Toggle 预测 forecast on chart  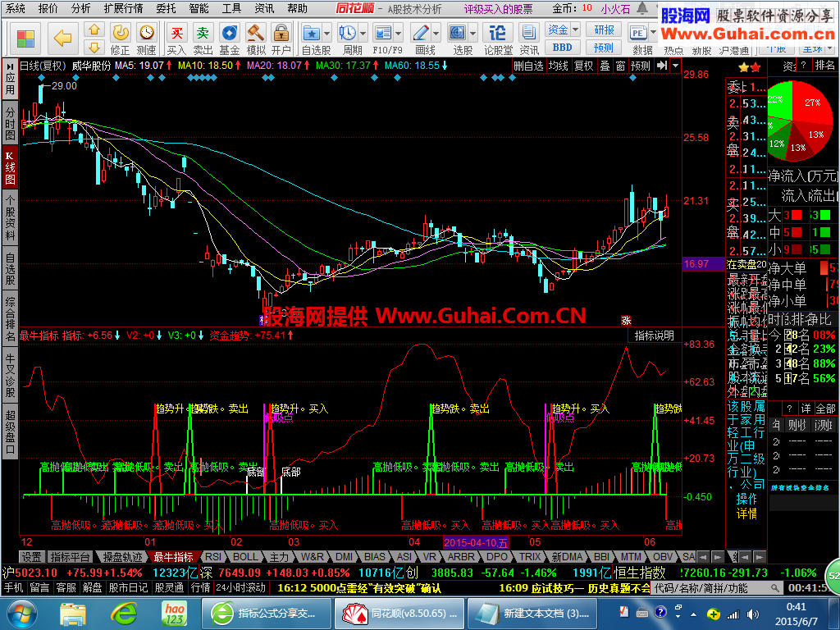tap(641, 66)
